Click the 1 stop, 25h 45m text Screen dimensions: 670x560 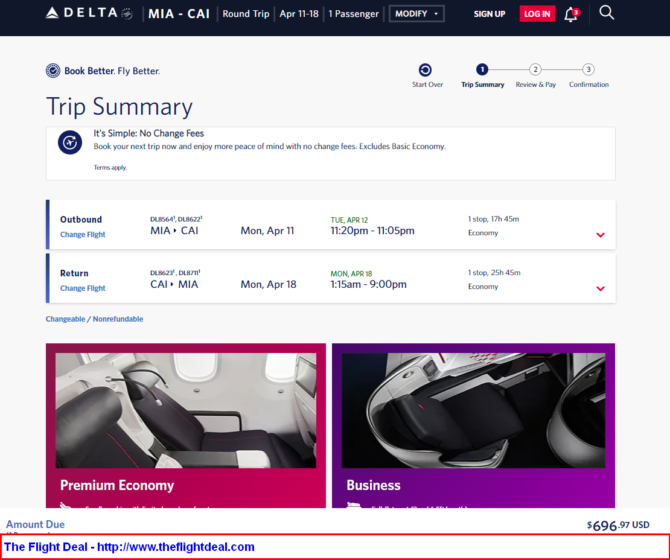pos(494,273)
